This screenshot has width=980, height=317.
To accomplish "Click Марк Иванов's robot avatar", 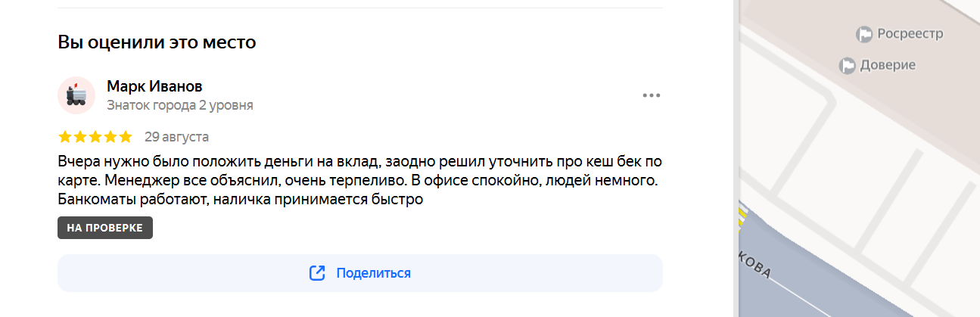I will [x=76, y=95].
